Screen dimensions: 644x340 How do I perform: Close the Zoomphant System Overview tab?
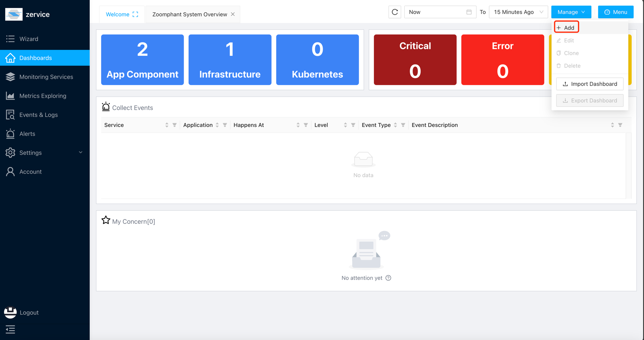tap(233, 14)
